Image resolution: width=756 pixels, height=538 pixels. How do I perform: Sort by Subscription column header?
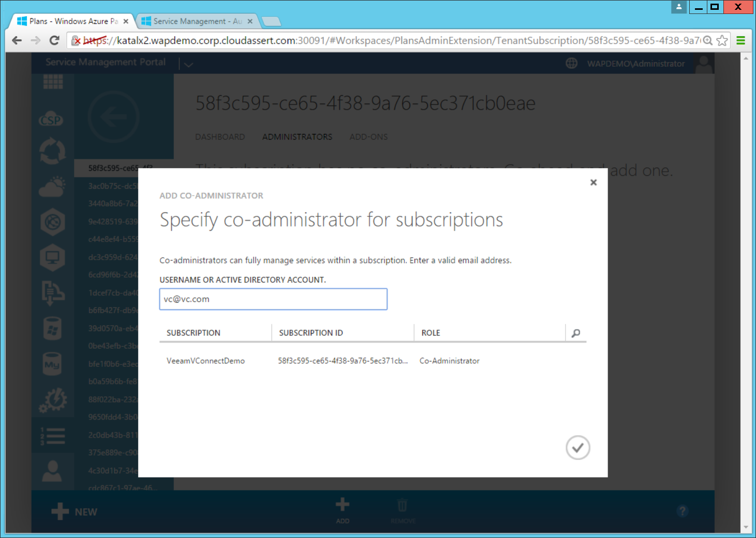(x=194, y=333)
